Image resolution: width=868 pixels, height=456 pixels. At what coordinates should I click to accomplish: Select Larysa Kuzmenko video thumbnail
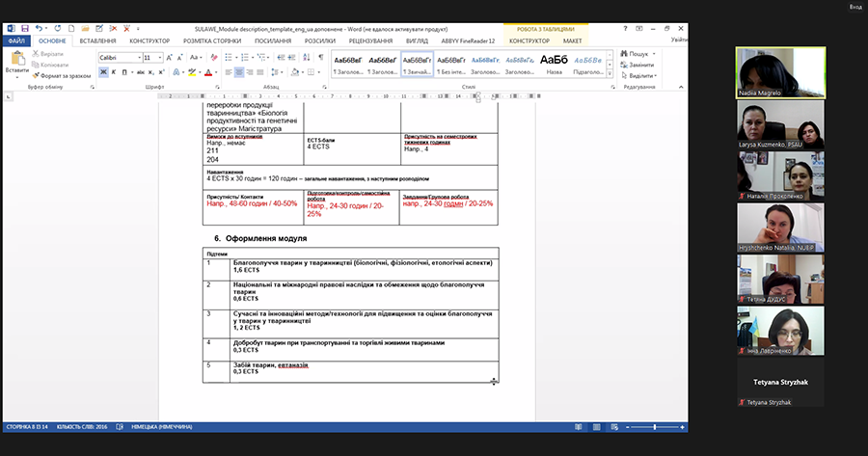pos(780,124)
